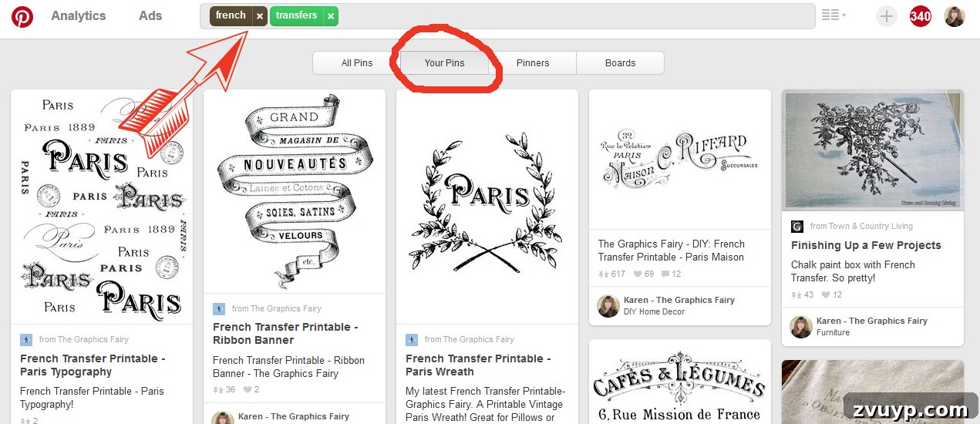Viewport: 980px width, 424px height.
Task: Remove the 'french' search tag
Action: point(260,15)
